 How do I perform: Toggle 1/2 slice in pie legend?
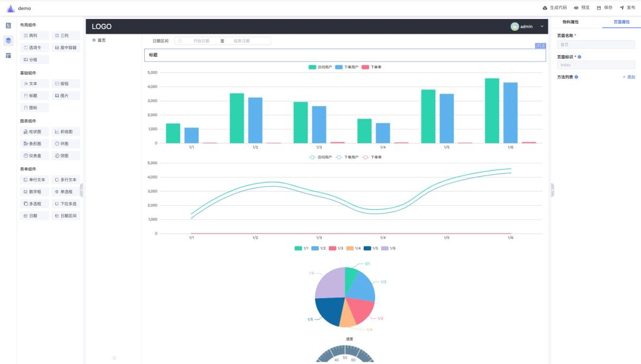319,248
